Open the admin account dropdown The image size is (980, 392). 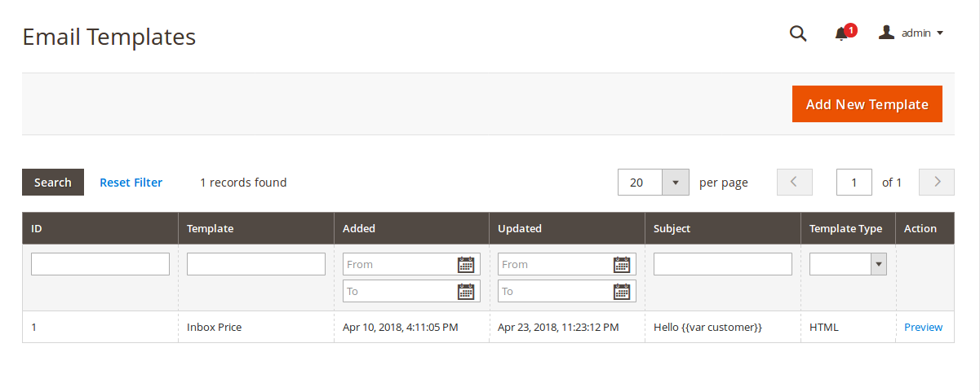(x=911, y=33)
